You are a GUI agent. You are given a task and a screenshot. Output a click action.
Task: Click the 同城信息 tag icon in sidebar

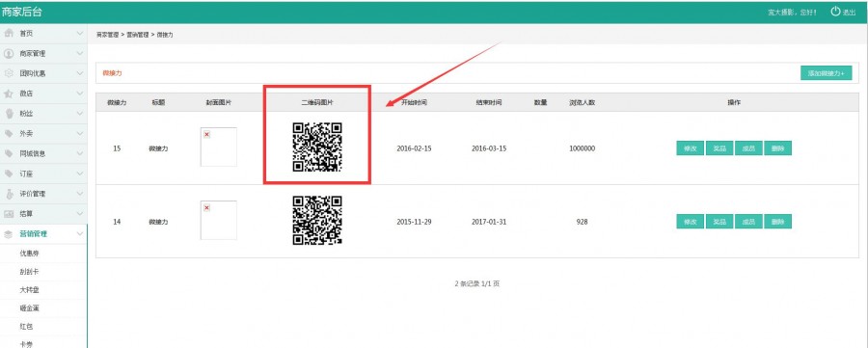coord(9,153)
